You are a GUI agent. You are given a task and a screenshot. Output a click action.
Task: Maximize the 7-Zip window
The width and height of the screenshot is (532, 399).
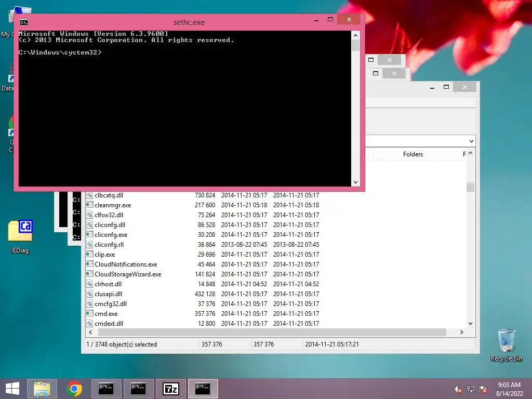point(446,87)
